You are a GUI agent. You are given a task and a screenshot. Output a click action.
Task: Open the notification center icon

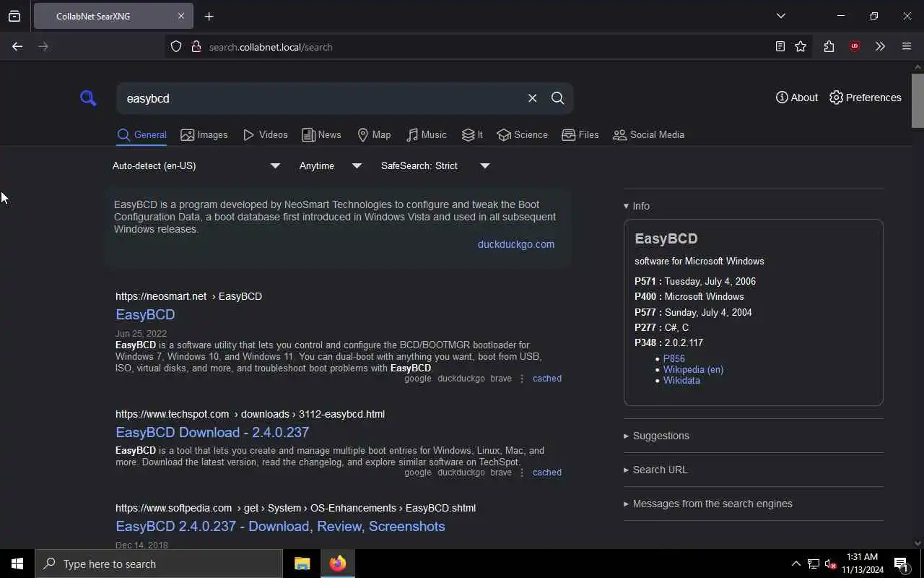[x=901, y=564]
